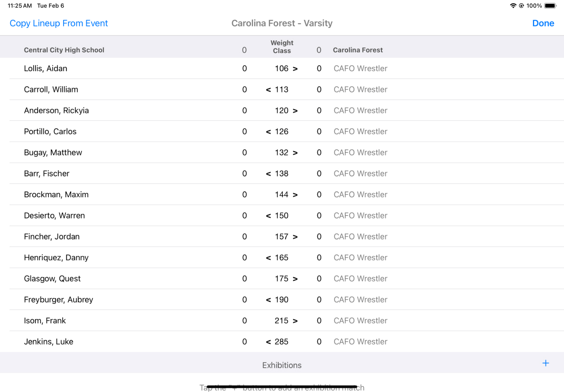This screenshot has height=392, width=564.
Task: Flip the choice arrow at weight 285
Action: [268, 342]
